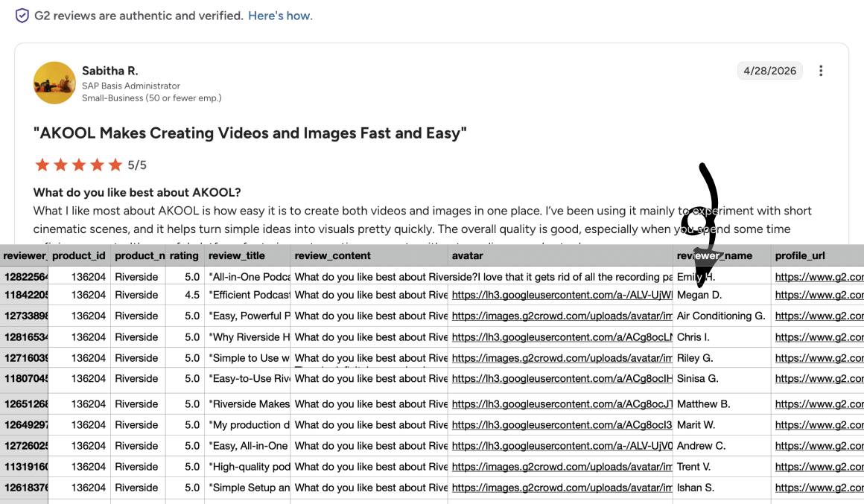Open the avatar URL in Marit W.'s row

click(562, 425)
